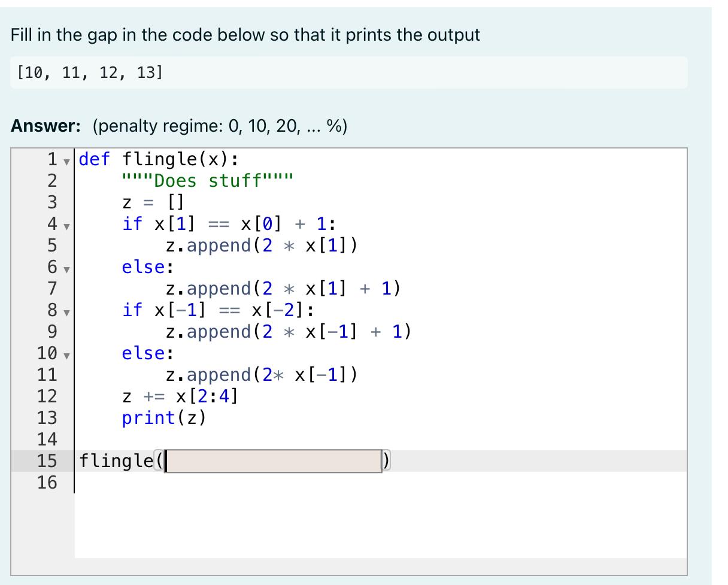Click empty line 16 in the editor

pyautogui.click(x=180, y=483)
